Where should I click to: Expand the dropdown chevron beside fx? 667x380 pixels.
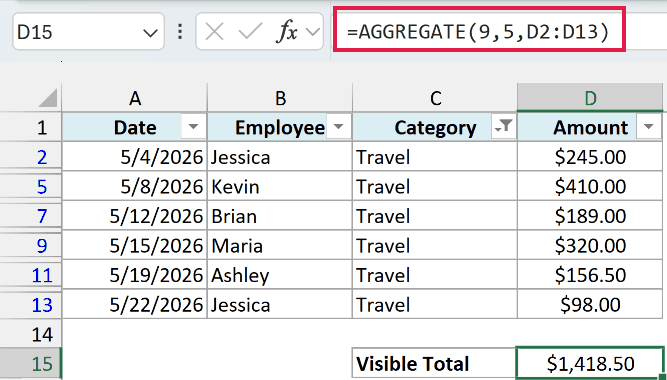(313, 32)
